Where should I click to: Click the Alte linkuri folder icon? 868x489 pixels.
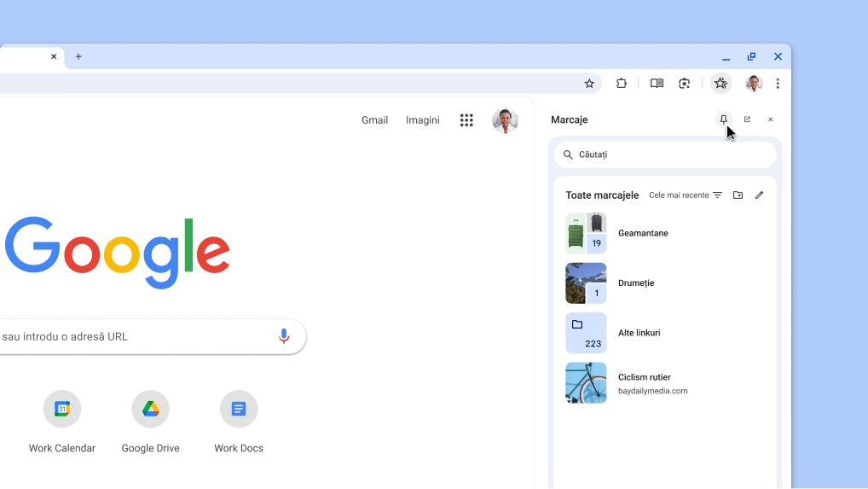tap(577, 324)
